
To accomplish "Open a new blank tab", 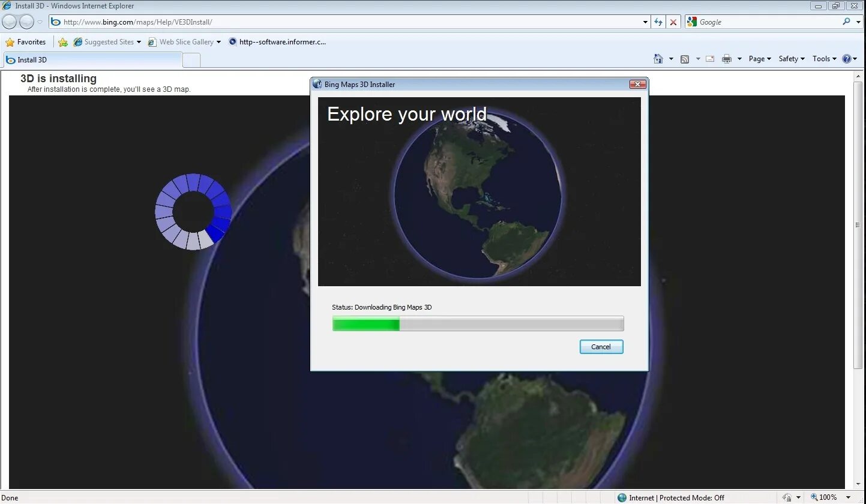I will point(191,60).
